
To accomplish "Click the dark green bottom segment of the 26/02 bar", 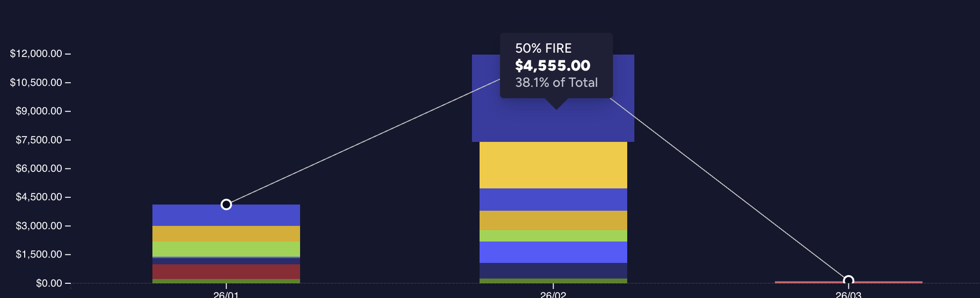I will (x=553, y=281).
